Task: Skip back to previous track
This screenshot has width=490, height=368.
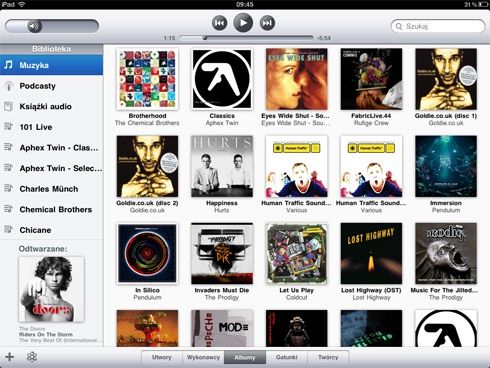Action: [219, 23]
